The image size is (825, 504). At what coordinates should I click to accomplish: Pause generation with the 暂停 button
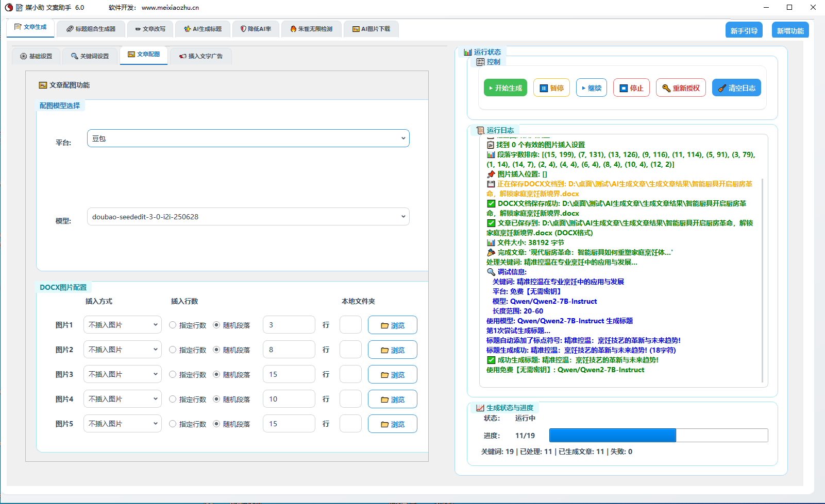[x=551, y=88]
